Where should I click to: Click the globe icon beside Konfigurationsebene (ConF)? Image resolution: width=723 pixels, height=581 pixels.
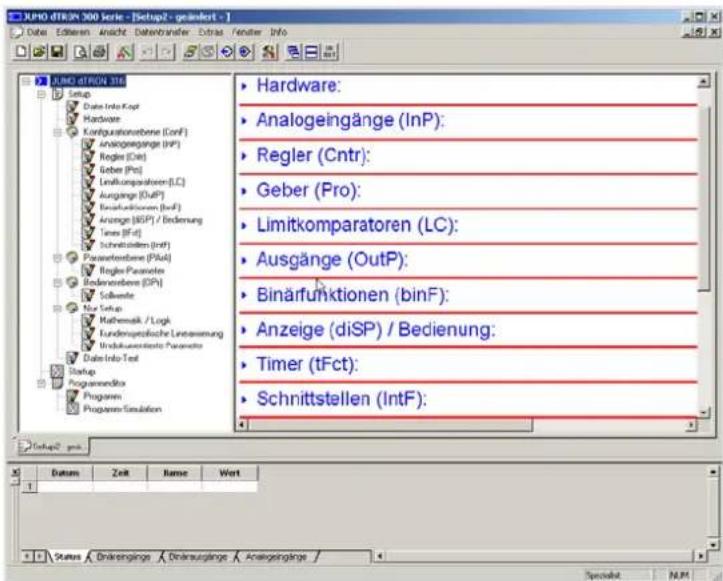72,132
